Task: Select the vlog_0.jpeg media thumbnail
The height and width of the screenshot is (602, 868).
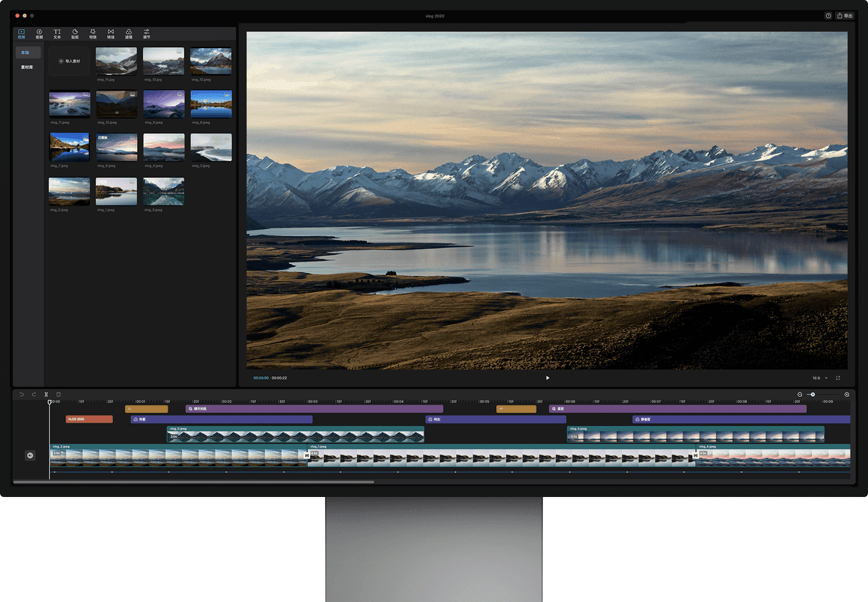Action: [164, 192]
